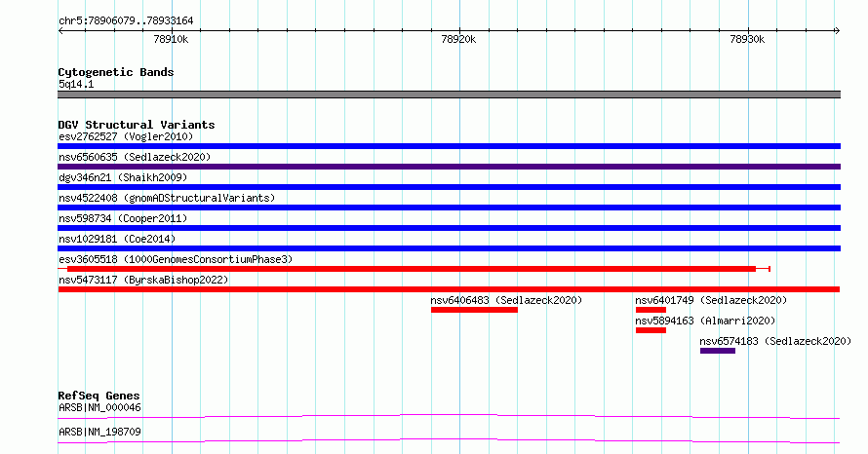
Task: Click the chr5:78906079..78933164 coordinates label
Action: [x=126, y=21]
